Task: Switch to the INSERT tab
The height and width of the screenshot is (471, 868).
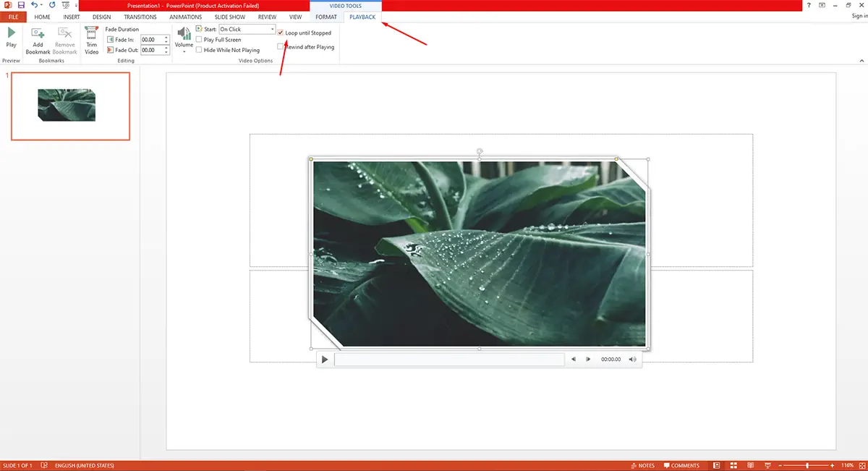Action: [72, 17]
